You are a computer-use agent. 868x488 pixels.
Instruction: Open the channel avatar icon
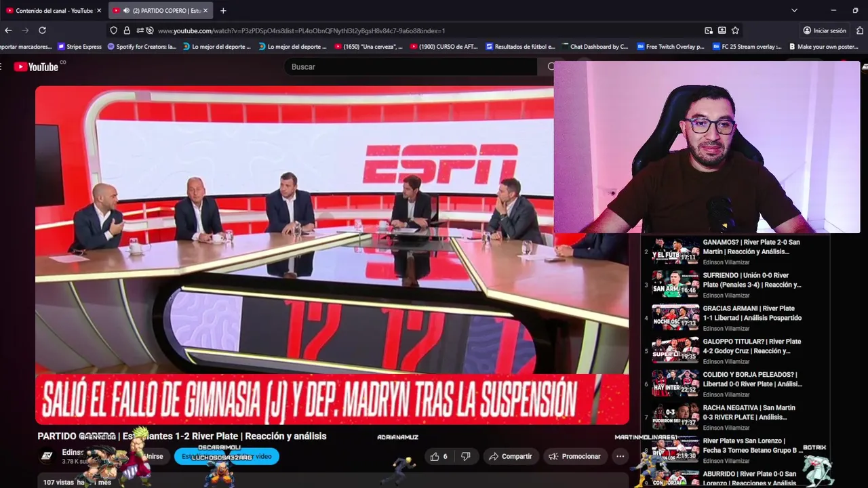pyautogui.click(x=47, y=456)
